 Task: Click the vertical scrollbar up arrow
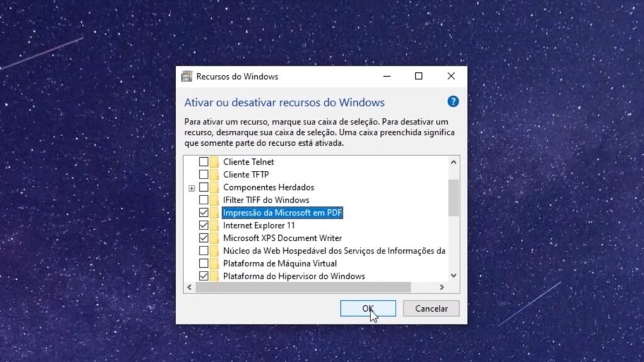coord(453,162)
